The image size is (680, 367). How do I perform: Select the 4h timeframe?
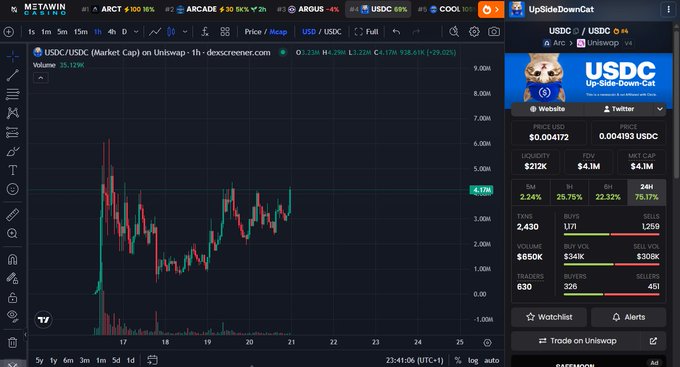coord(111,32)
